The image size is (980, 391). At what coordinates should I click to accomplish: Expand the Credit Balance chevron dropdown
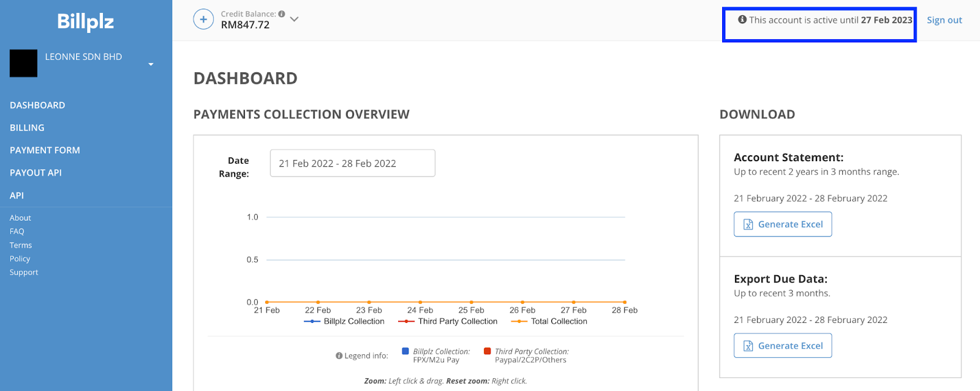click(294, 19)
